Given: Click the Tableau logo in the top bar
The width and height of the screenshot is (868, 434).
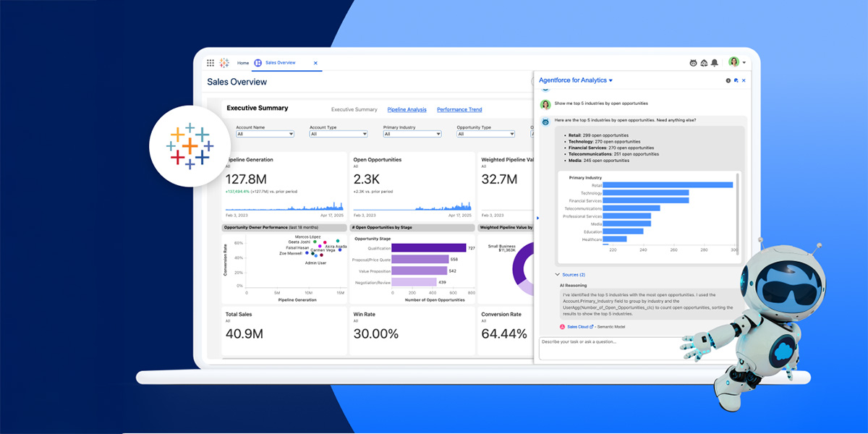Looking at the screenshot, I should click(224, 63).
